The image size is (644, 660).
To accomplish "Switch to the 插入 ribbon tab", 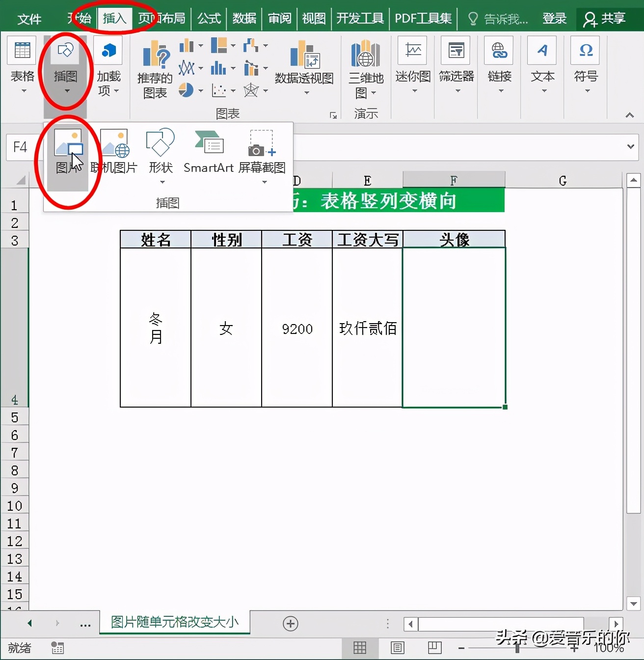I will (115, 18).
